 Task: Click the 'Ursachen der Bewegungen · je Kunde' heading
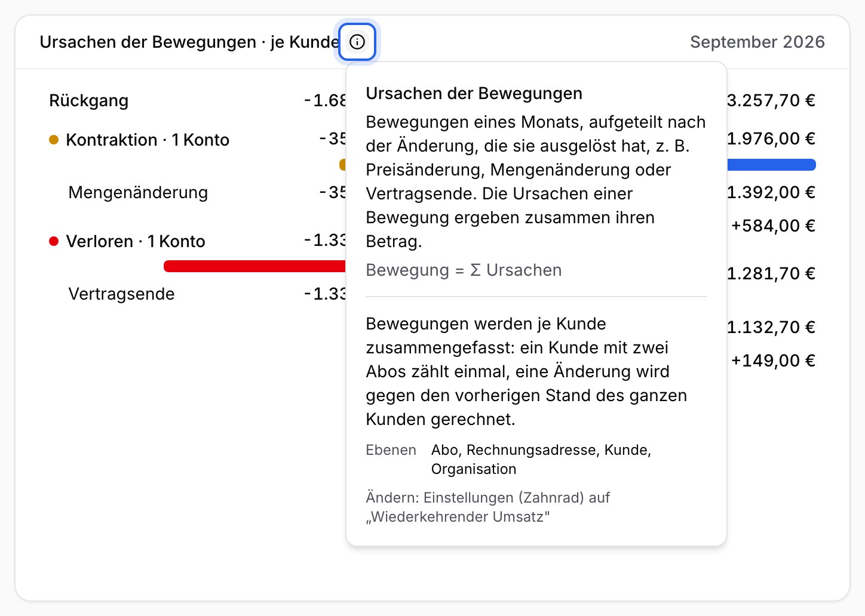tap(189, 42)
